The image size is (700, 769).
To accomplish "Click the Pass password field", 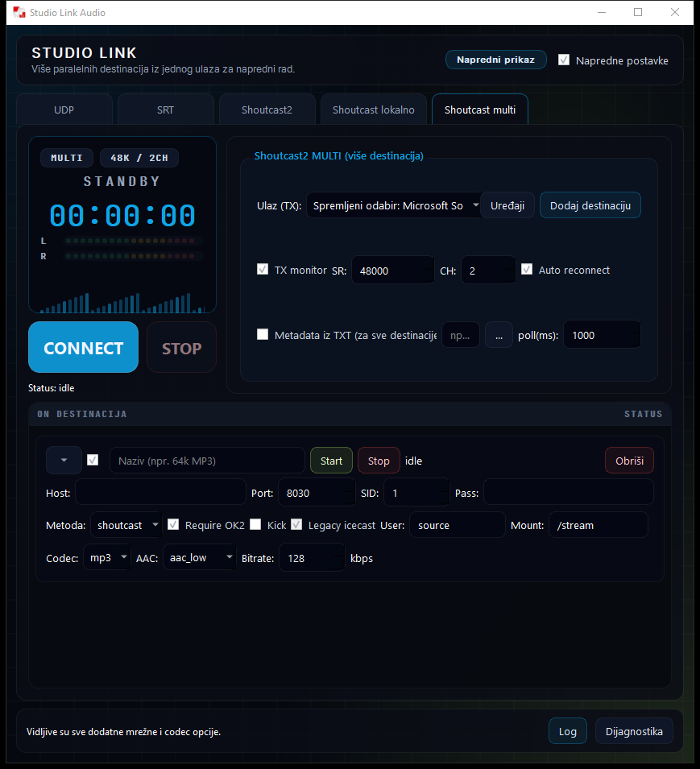I will pyautogui.click(x=569, y=492).
